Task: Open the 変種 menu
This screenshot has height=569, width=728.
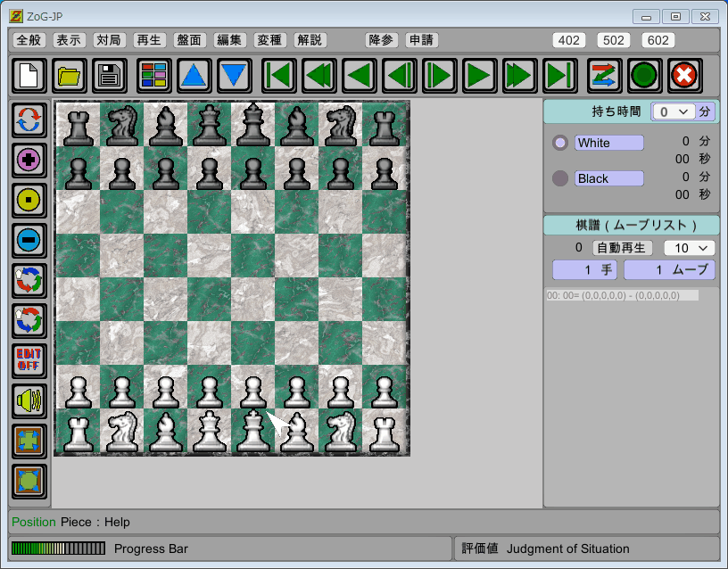Action: click(269, 40)
